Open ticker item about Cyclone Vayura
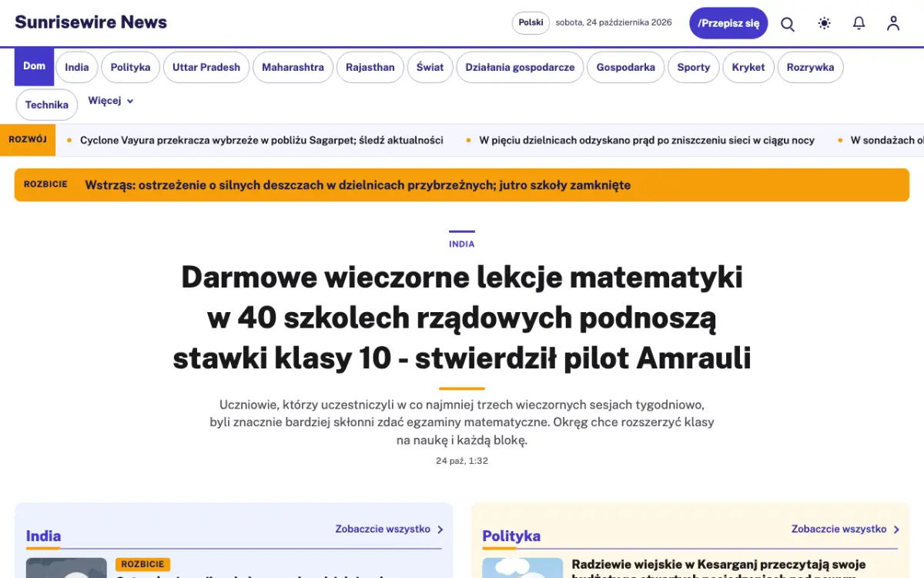This screenshot has width=924, height=578. 262,140
